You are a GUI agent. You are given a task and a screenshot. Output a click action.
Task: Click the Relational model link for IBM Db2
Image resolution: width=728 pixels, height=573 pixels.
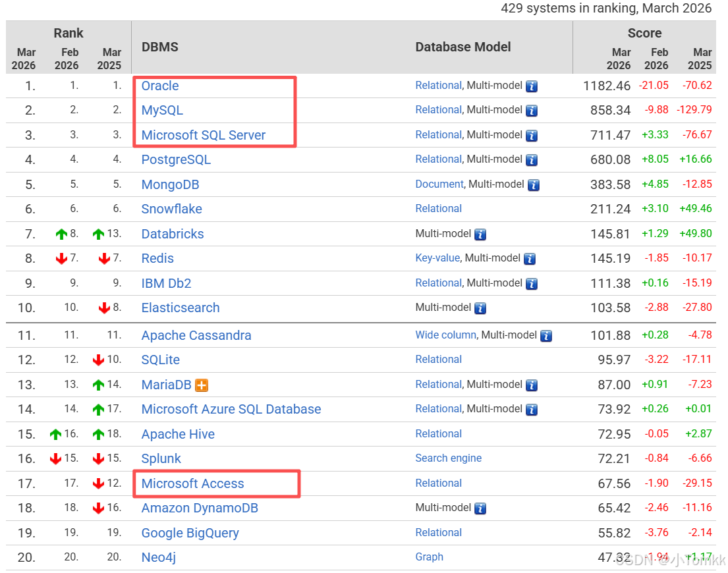tap(438, 283)
